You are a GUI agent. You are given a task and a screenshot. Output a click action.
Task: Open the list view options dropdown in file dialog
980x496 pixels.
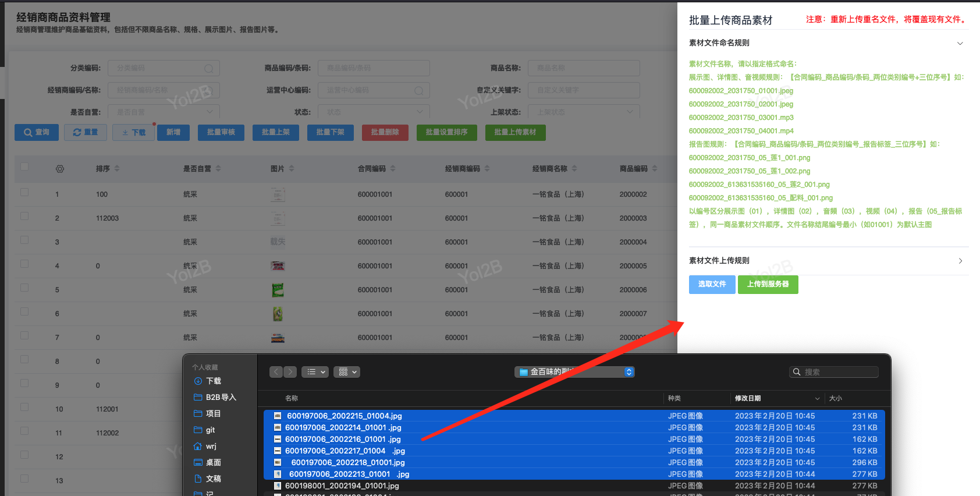click(x=315, y=372)
